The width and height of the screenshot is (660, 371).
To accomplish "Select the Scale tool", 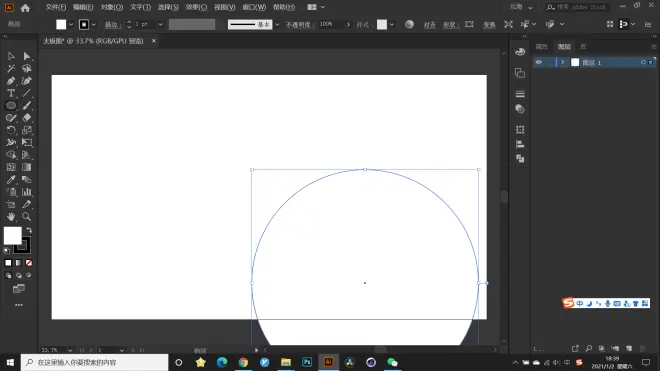I will [27, 130].
